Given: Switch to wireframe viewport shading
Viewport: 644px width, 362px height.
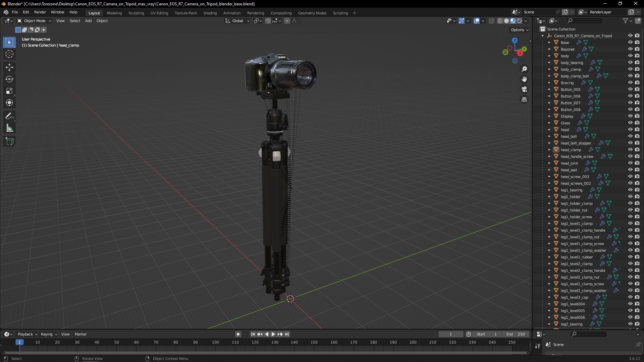Looking at the screenshot, I should point(500,21).
